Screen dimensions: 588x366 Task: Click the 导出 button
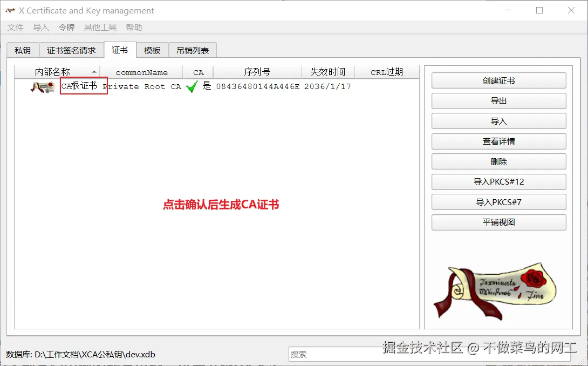[498, 100]
